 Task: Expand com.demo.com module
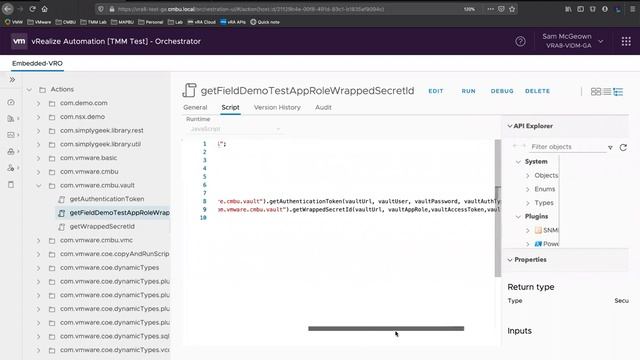coord(38,103)
